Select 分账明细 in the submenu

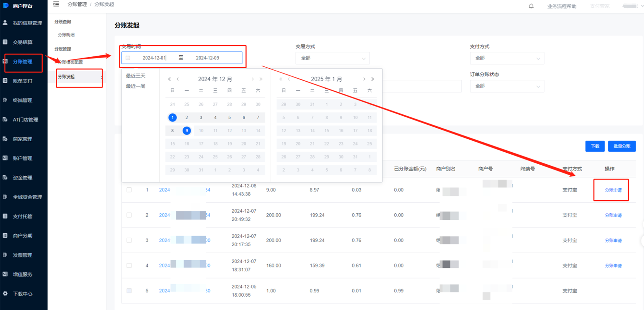(66, 35)
